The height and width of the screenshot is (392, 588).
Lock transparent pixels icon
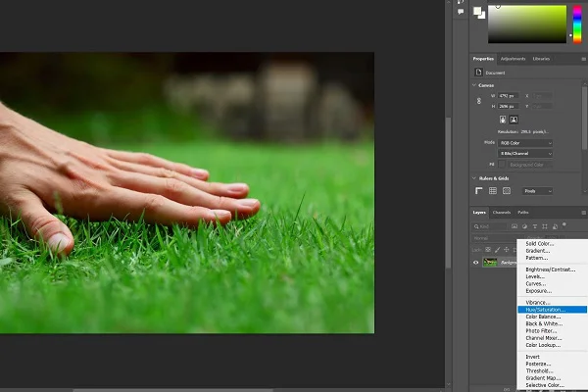488,250
